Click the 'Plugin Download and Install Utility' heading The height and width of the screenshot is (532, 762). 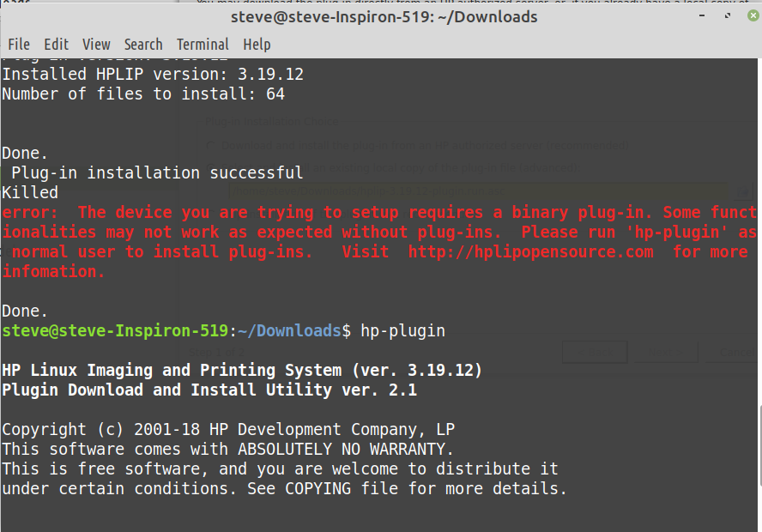point(209,390)
